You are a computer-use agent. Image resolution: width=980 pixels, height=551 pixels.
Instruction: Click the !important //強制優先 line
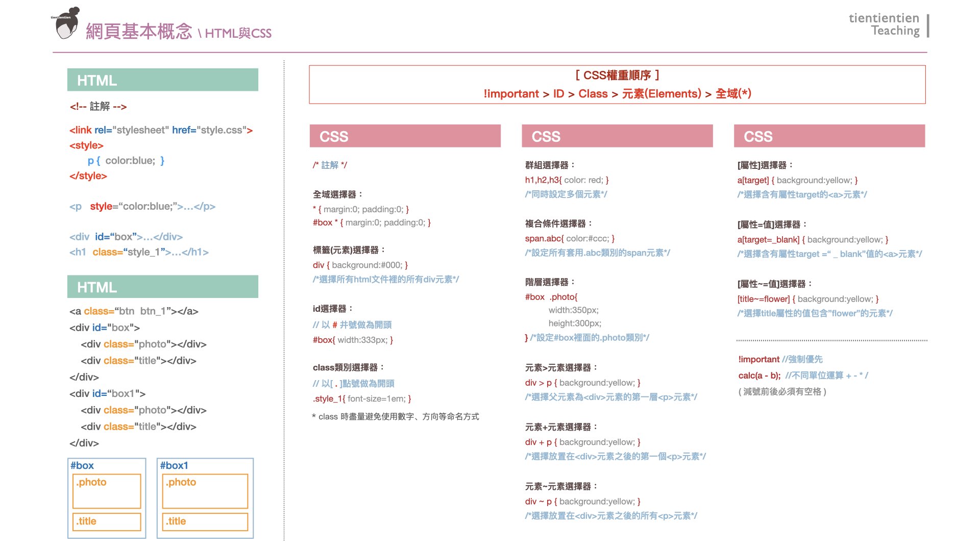tap(780, 359)
